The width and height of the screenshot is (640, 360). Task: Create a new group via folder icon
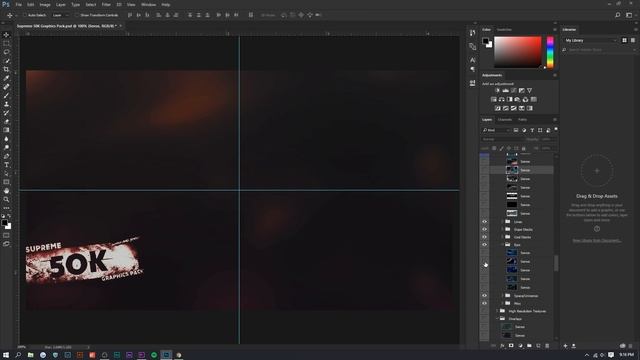(x=529, y=346)
